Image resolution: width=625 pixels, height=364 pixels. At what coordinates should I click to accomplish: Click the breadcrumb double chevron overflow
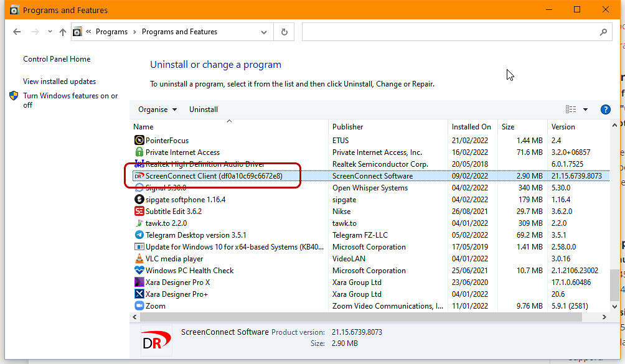coord(88,31)
